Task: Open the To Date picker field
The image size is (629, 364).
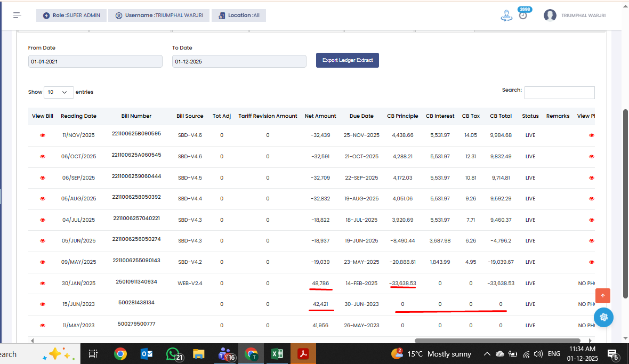Action: (x=239, y=61)
